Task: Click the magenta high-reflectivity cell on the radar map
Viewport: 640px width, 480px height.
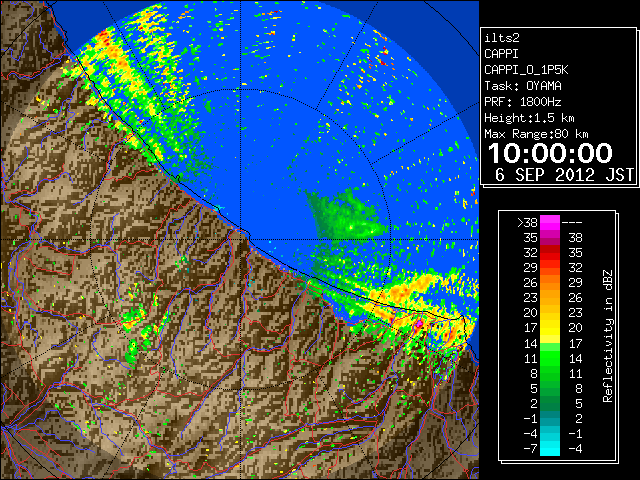Action: 419,325
